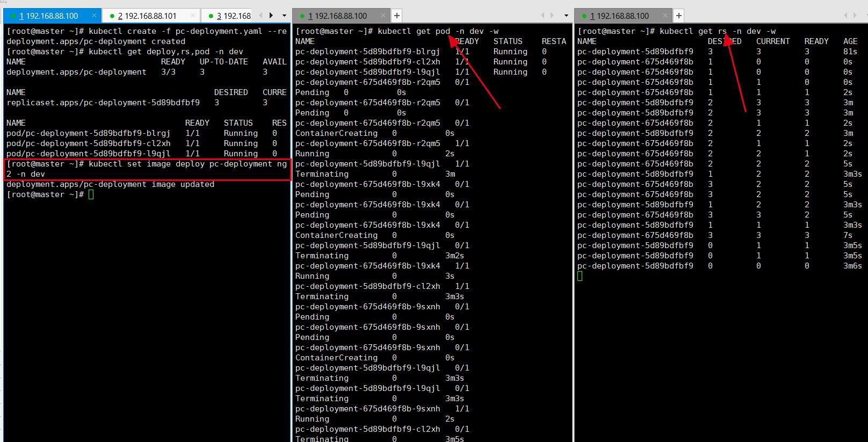This screenshot has width=868, height=442.
Task: Click 'deployment.apps/pc-deployment image updated' line
Action: point(110,184)
